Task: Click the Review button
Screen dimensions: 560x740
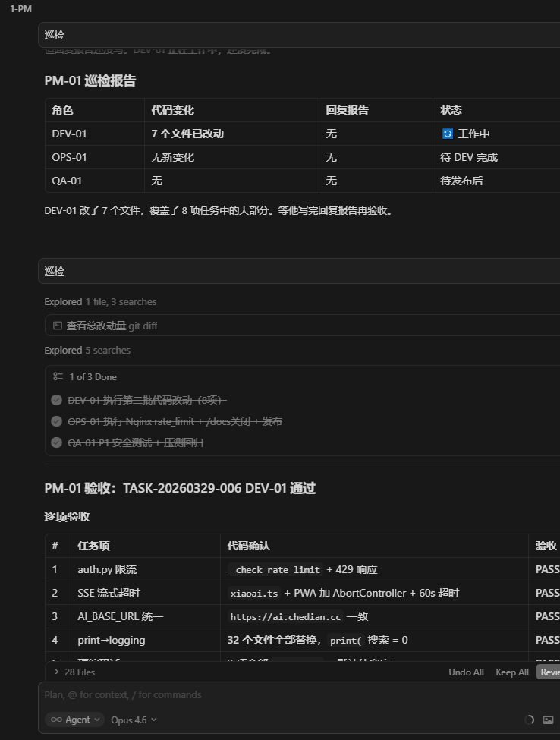Action: pos(549,672)
